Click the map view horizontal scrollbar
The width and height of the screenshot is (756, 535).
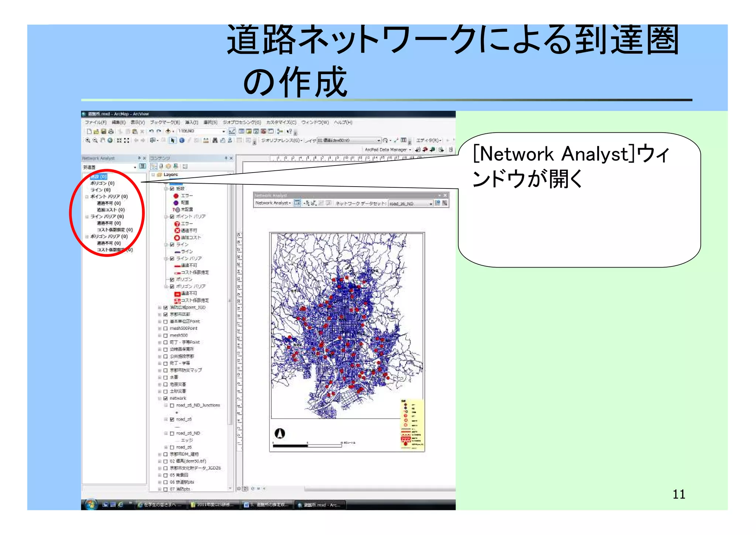click(x=380, y=489)
